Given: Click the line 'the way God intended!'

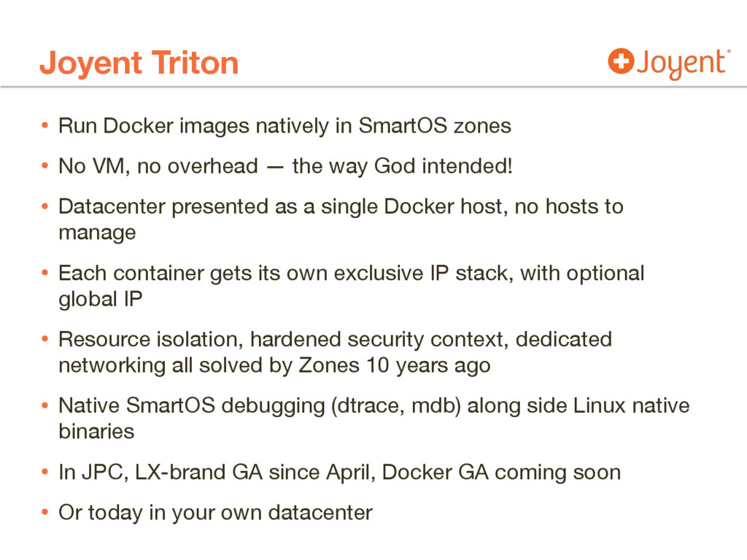Looking at the screenshot, I should 402,167.
